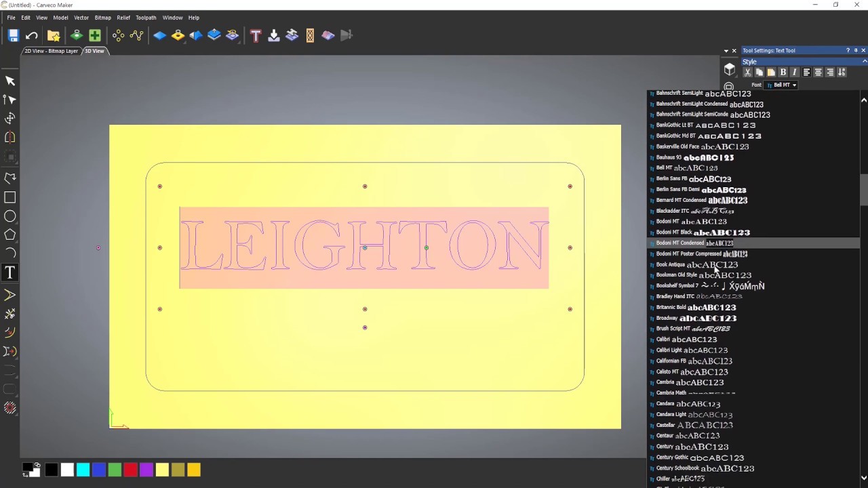
Task: Open the Vector menu
Action: pos(81,18)
